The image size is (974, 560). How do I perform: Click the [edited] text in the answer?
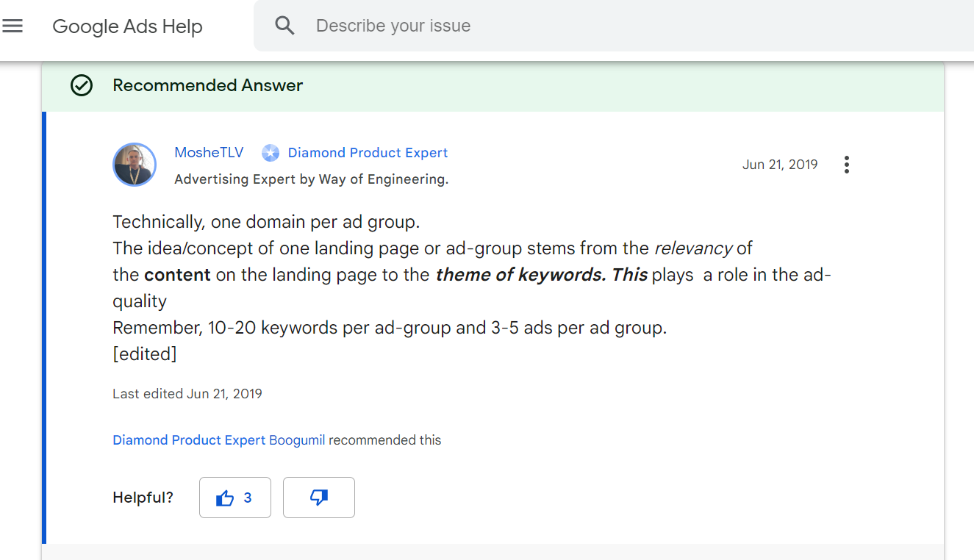pyautogui.click(x=144, y=353)
